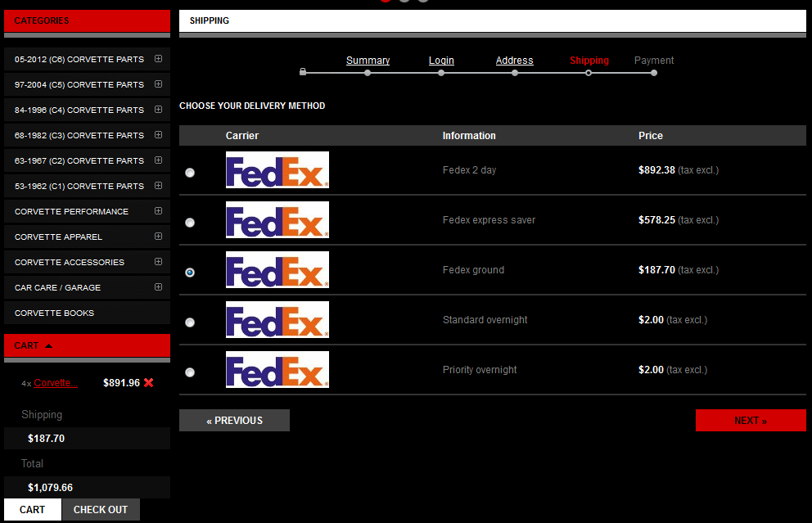
Task: Select Priority overnight radio button
Action: tap(190, 372)
